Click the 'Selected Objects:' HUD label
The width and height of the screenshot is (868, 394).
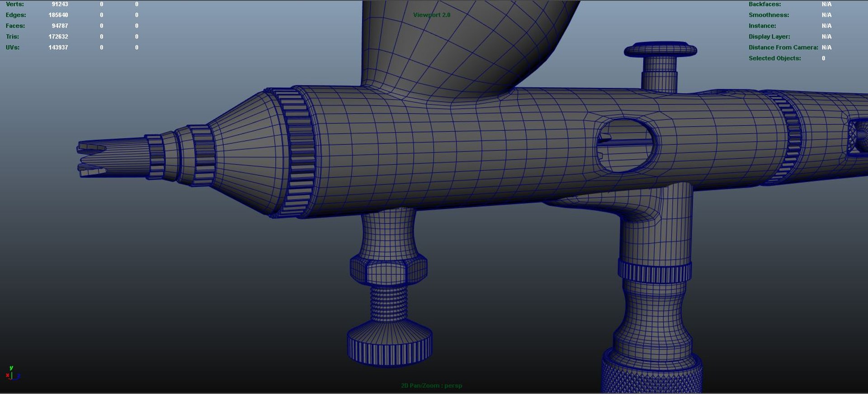pos(774,58)
